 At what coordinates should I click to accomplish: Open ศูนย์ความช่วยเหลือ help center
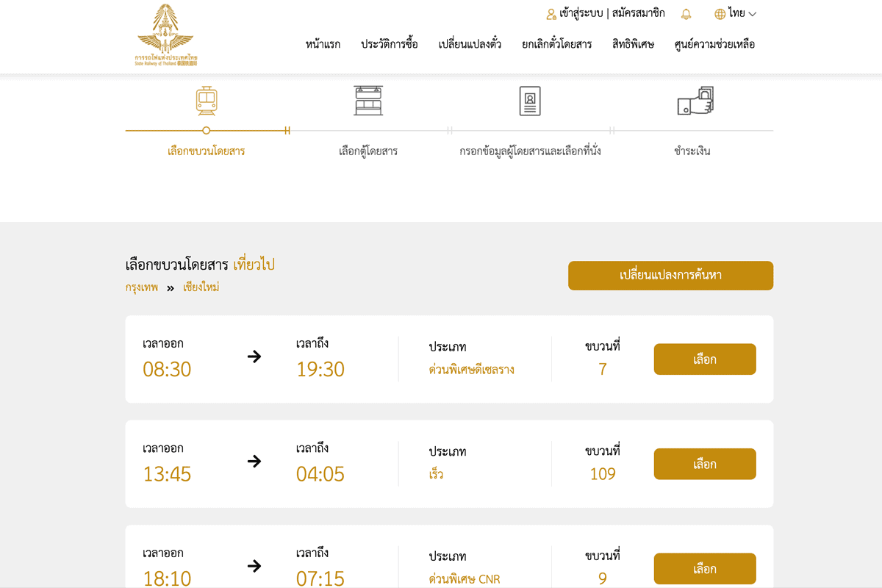coord(714,44)
